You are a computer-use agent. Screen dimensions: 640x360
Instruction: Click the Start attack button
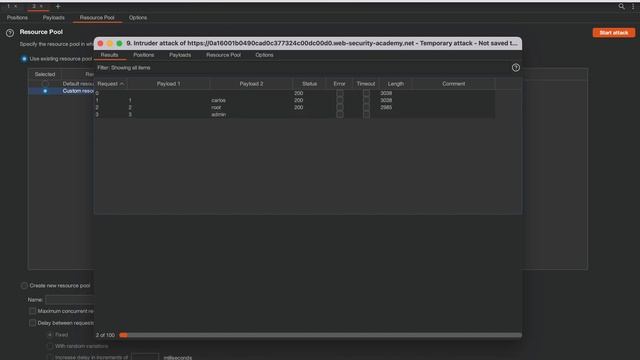click(x=613, y=33)
